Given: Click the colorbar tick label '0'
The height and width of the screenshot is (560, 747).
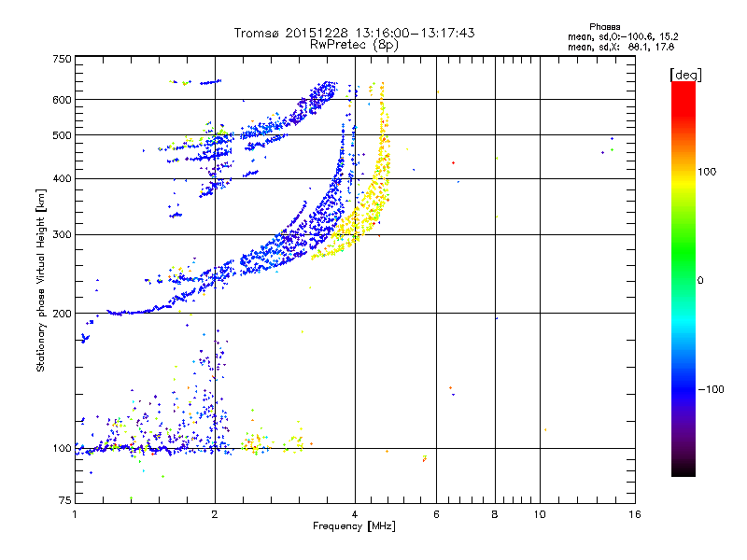Looking at the screenshot, I should point(700,281).
